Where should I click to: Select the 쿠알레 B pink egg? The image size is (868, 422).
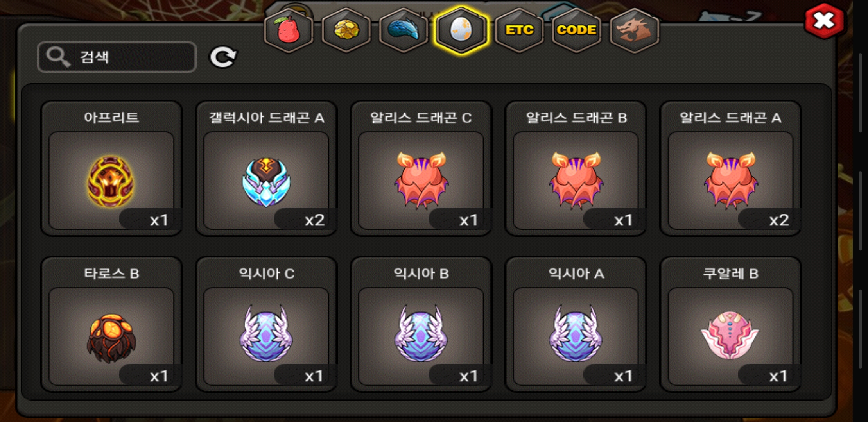pos(731,324)
